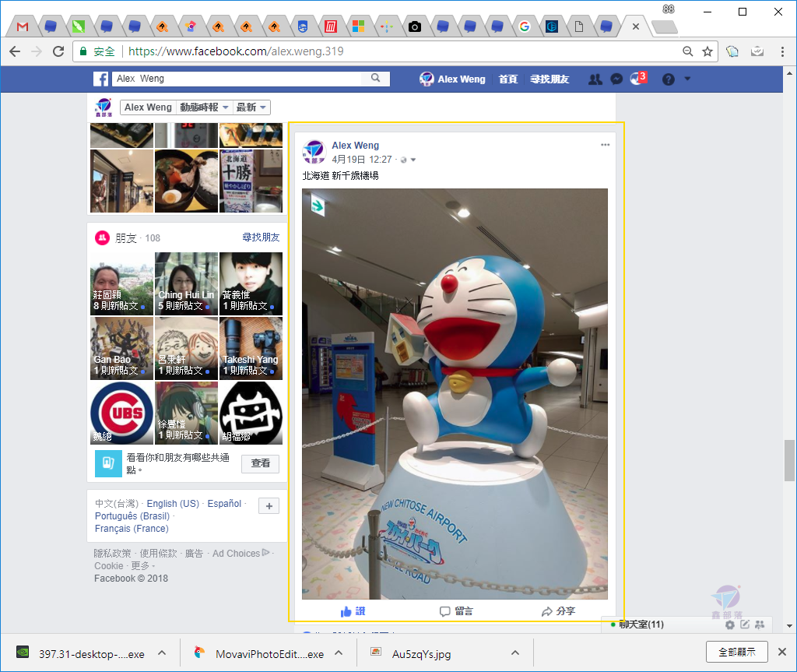797x672 pixels.
Task: Open the post options three-dot menu
Action: tap(605, 145)
